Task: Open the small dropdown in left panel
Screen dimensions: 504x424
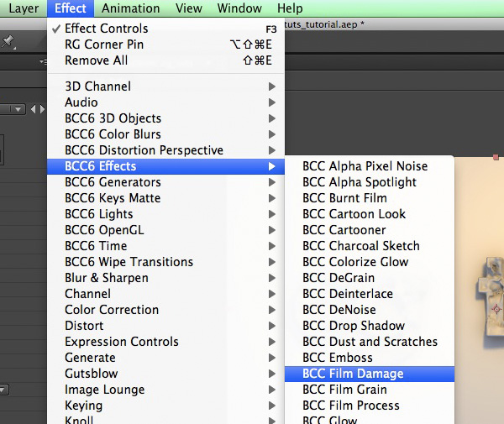Action: click(x=13, y=109)
